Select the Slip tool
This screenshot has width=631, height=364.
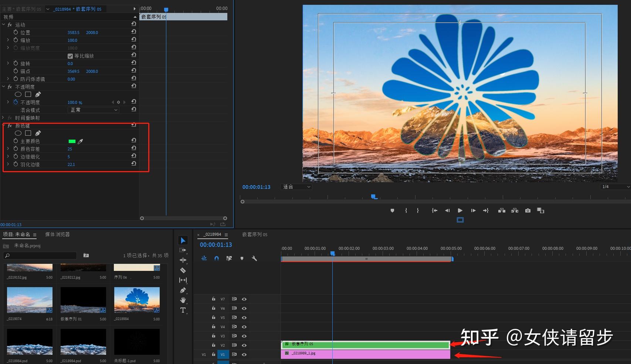[x=183, y=280]
